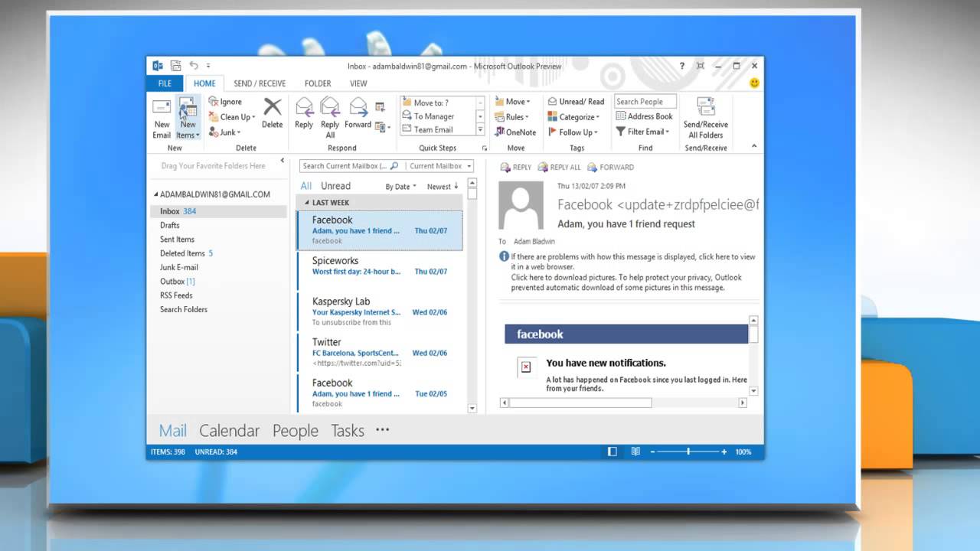Viewport: 980px width, 551px height.
Task: Toggle the Newest sort order
Action: click(443, 187)
